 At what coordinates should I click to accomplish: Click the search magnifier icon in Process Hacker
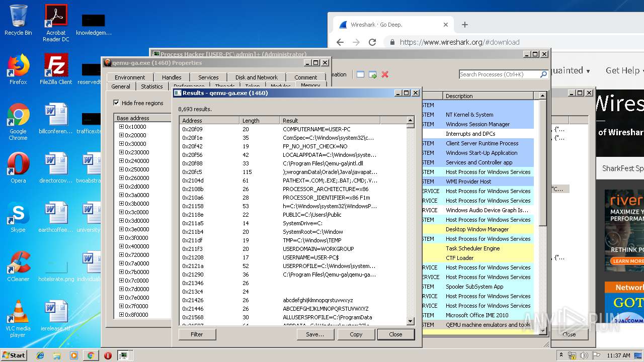click(543, 74)
